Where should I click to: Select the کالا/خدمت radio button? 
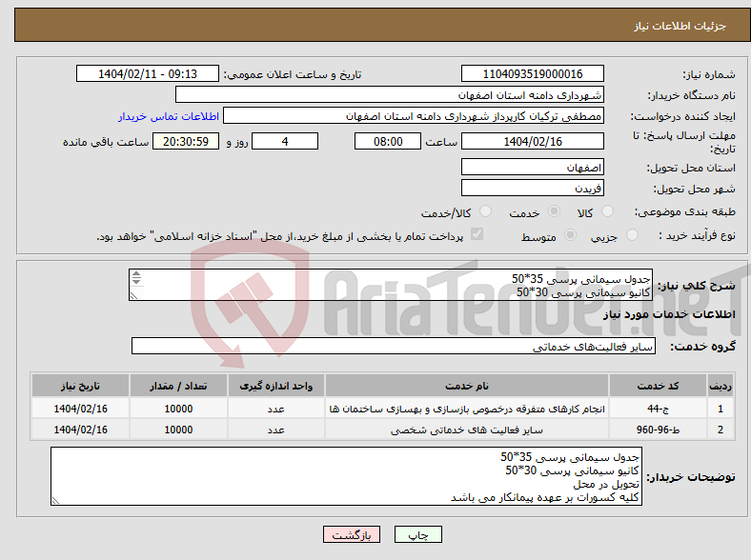click(485, 211)
